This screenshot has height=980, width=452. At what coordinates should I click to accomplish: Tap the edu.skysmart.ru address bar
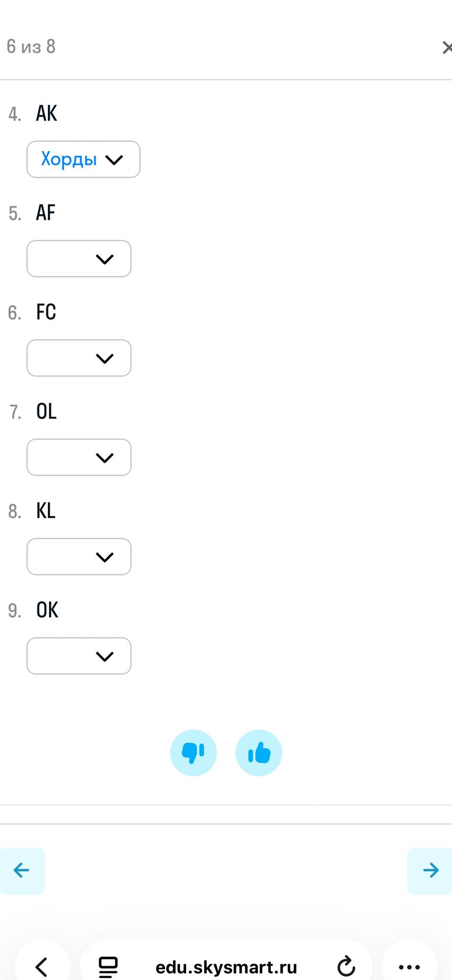click(226, 967)
